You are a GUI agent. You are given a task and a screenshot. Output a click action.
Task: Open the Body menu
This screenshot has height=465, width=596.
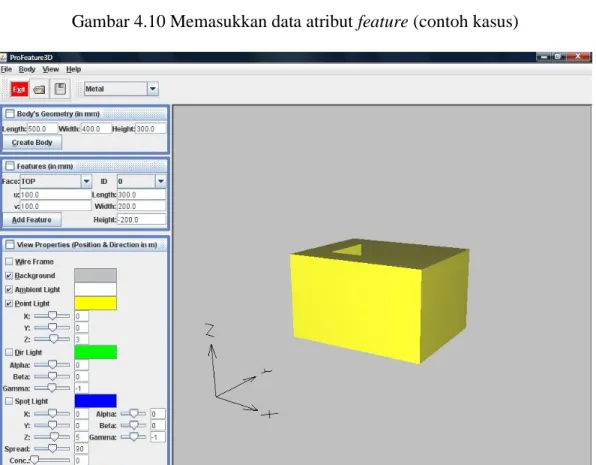27,69
